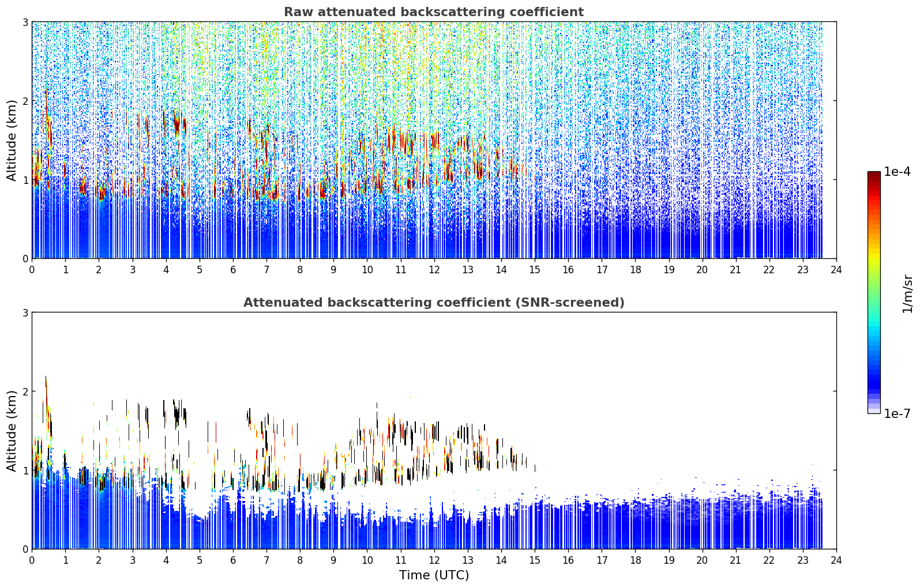The image size is (920, 588).
Task: Click tick label 6 on the upper time axis
Action: click(233, 270)
